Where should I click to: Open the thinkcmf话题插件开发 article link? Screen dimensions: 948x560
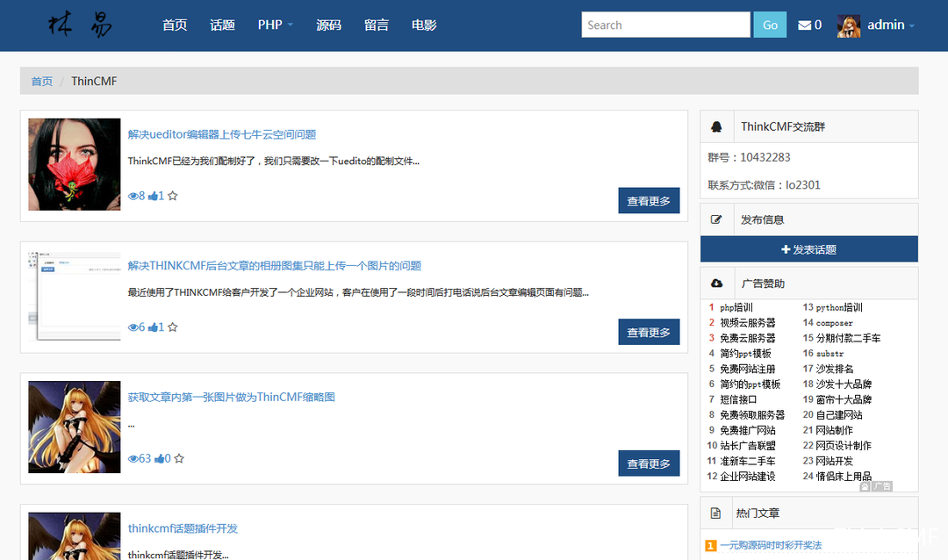click(183, 528)
